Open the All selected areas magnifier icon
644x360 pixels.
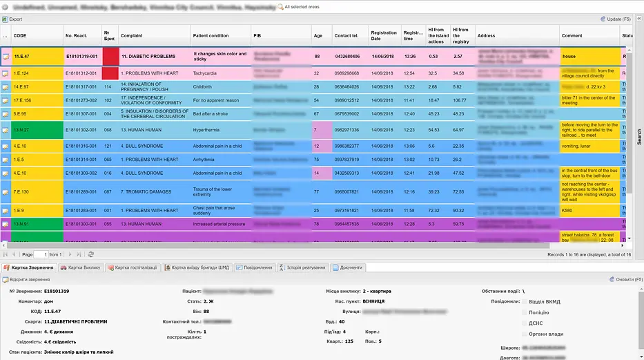tap(280, 7)
